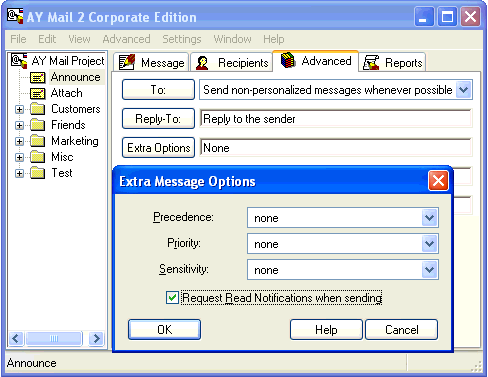Click the To: button

pos(158,89)
